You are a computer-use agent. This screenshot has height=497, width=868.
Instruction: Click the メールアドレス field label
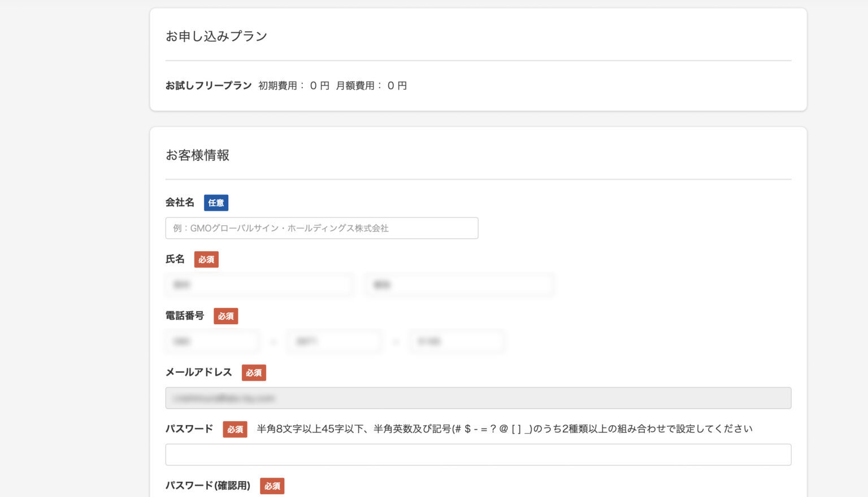tap(198, 372)
